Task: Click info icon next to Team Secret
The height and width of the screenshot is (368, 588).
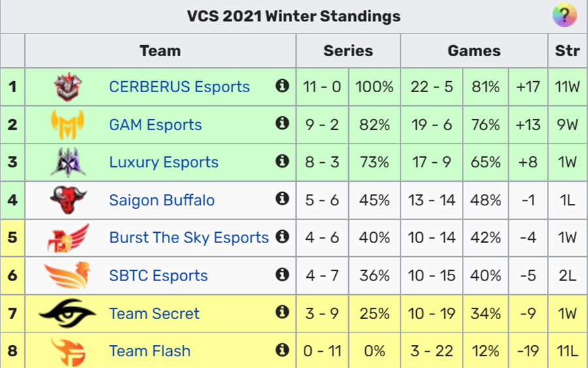Action: coord(282,312)
